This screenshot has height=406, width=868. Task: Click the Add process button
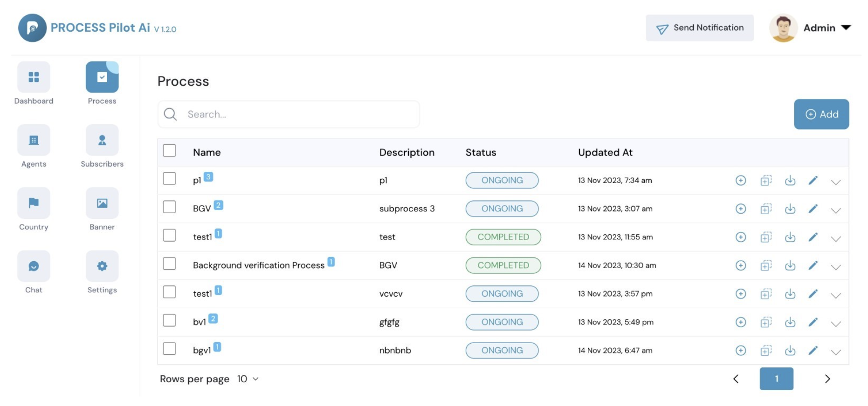click(x=821, y=114)
